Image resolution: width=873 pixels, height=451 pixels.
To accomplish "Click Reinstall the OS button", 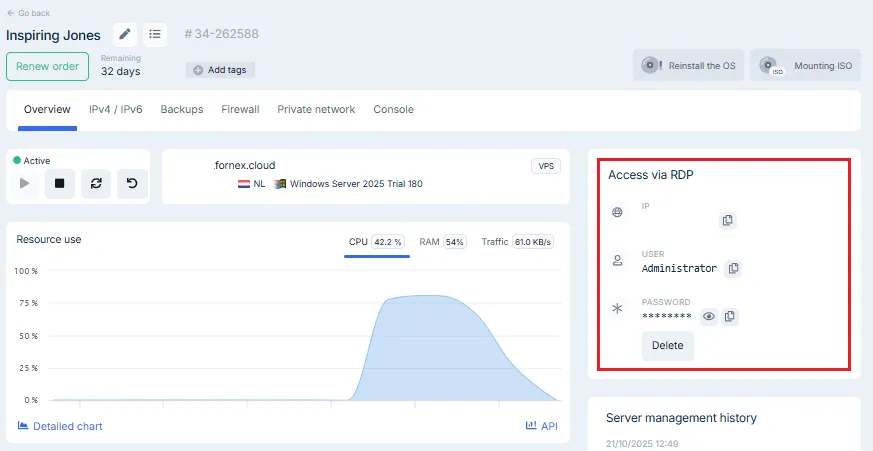I will click(x=688, y=66).
